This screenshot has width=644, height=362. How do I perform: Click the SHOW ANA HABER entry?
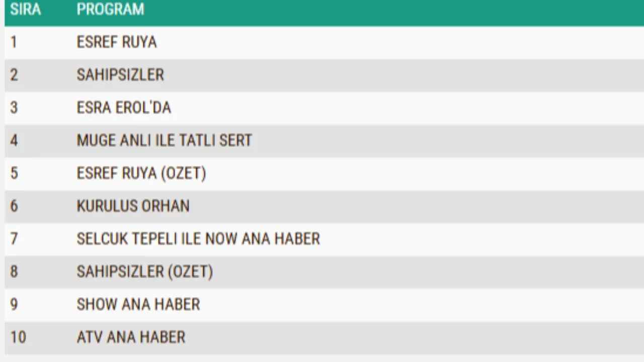138,304
